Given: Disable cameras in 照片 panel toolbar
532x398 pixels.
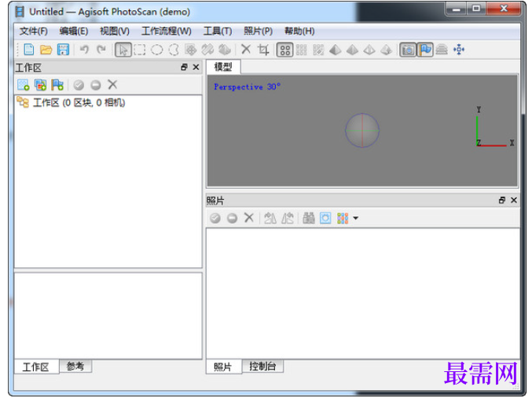Looking at the screenshot, I should click(x=232, y=218).
